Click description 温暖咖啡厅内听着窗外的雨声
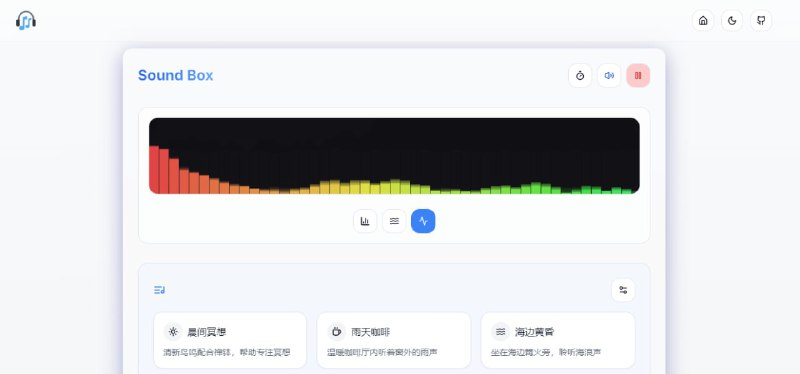800x374 pixels. pyautogui.click(x=382, y=352)
